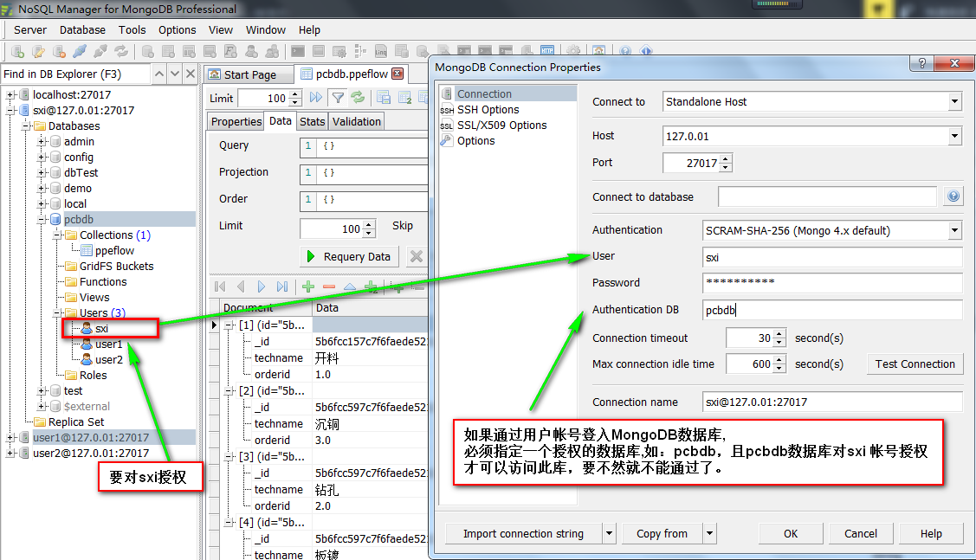Delete the document with the red minus
The height and width of the screenshot is (560, 976).
[329, 286]
